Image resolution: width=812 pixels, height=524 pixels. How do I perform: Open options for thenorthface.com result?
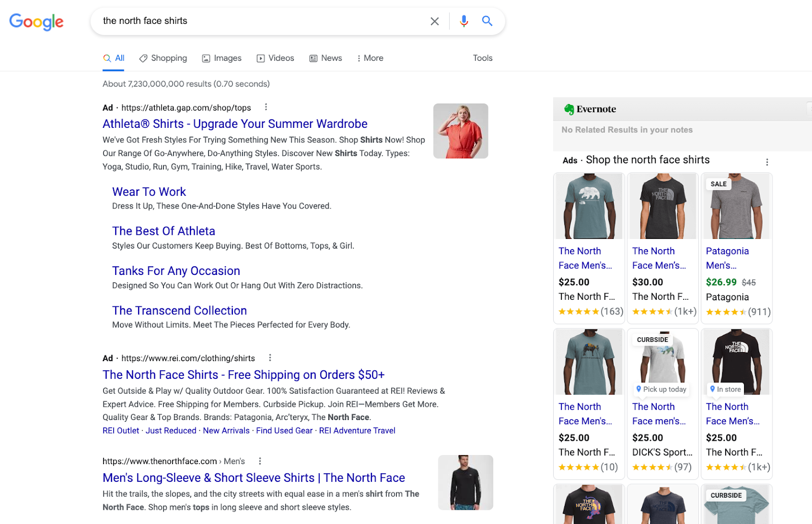pyautogui.click(x=260, y=461)
